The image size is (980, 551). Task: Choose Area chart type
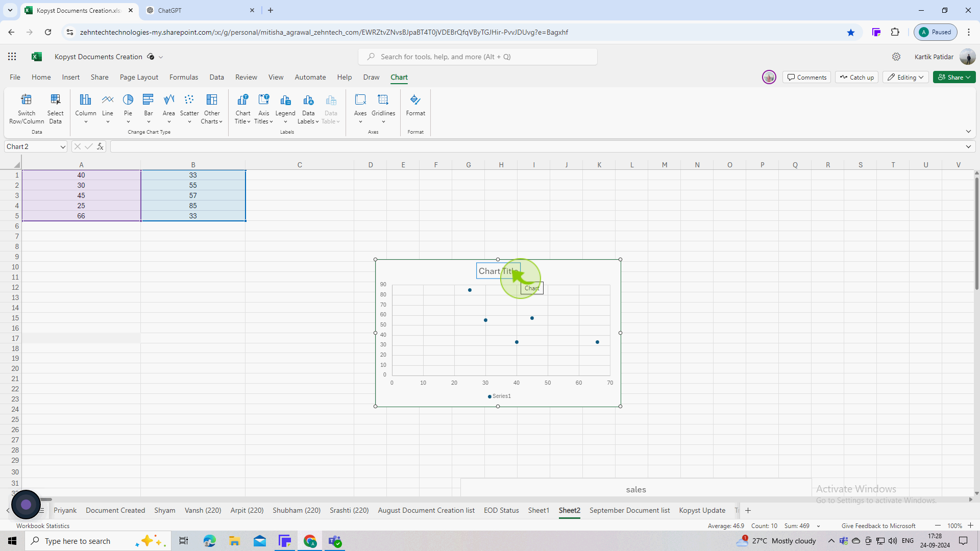pos(169,109)
